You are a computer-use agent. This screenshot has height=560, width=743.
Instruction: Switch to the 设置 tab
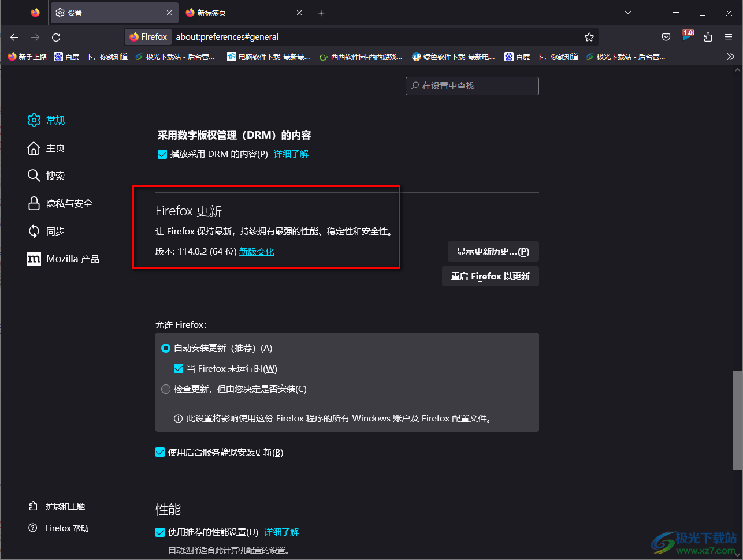pyautogui.click(x=113, y=13)
